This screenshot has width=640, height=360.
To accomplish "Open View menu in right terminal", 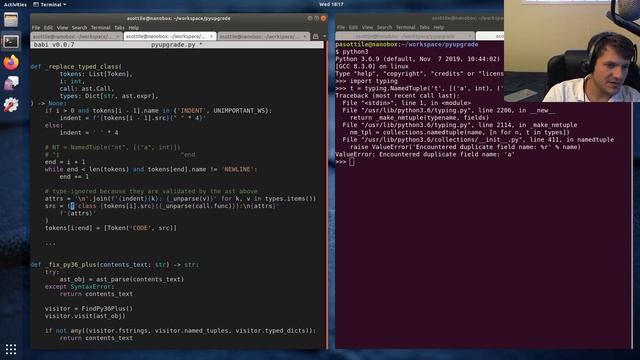I will coord(367,27).
